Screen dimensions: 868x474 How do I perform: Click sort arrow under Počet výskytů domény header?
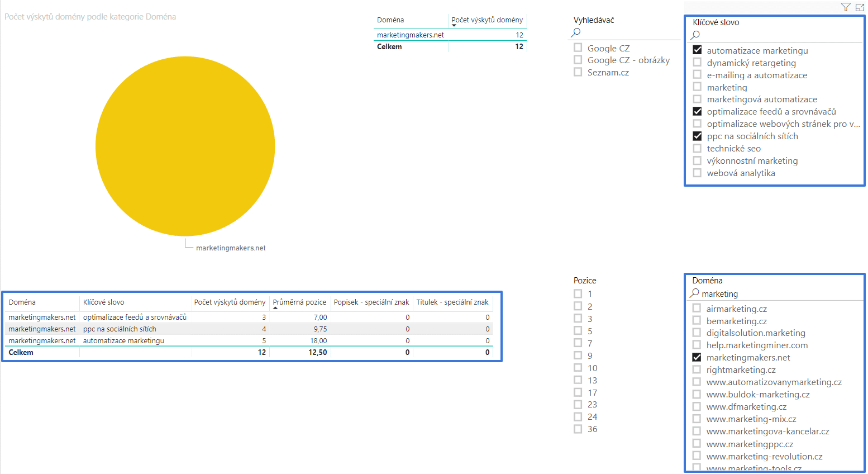pos(454,25)
